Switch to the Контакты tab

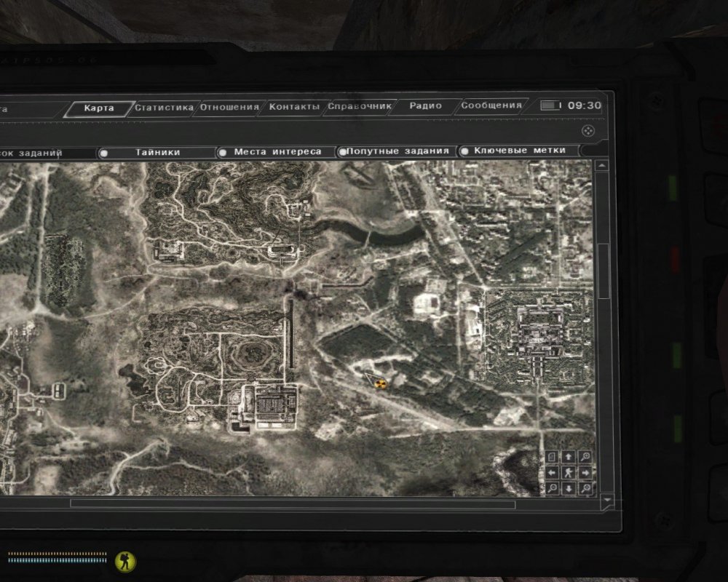[x=294, y=106]
